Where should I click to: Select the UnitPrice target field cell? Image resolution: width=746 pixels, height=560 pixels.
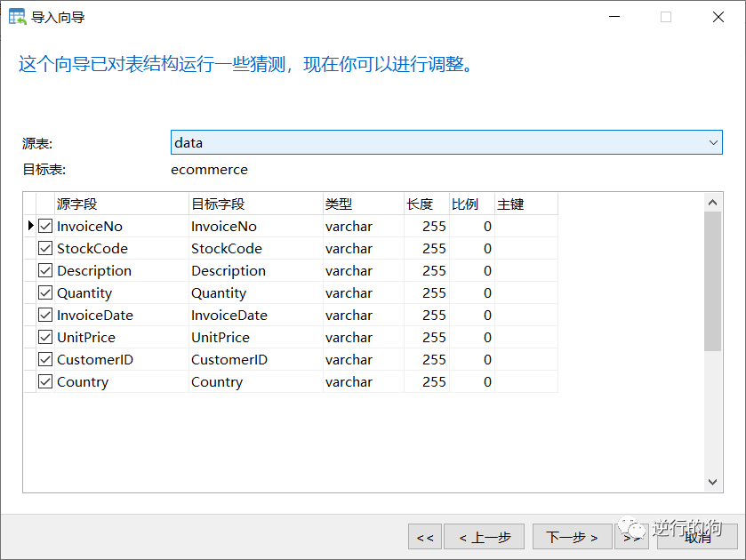256,337
